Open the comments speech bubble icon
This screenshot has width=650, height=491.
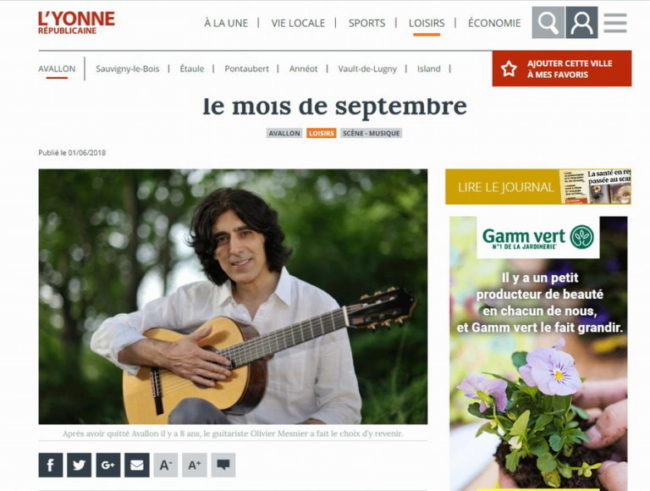223,465
